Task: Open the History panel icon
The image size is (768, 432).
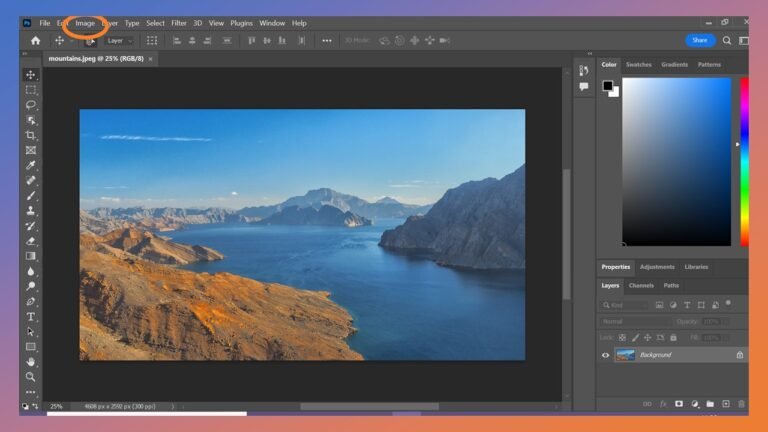Action: (x=583, y=71)
